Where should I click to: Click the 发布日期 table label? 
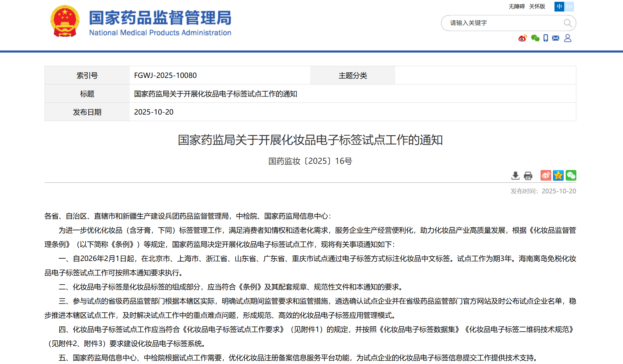click(x=87, y=112)
